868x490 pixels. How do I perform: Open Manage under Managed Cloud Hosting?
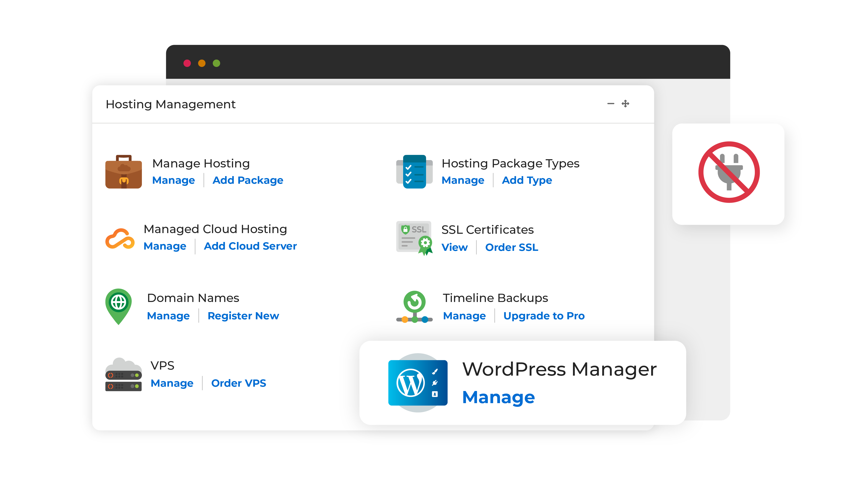tap(165, 246)
